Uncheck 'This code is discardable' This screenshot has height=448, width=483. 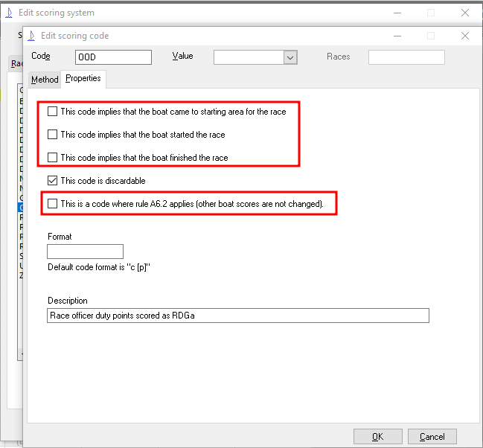pyautogui.click(x=52, y=180)
